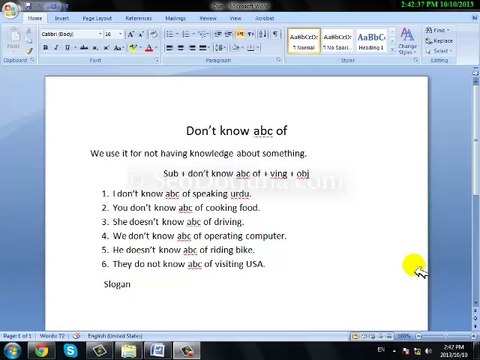Move the zoom slider handle
Image resolution: width=480 pixels, height=360 pixels.
(x=445, y=336)
